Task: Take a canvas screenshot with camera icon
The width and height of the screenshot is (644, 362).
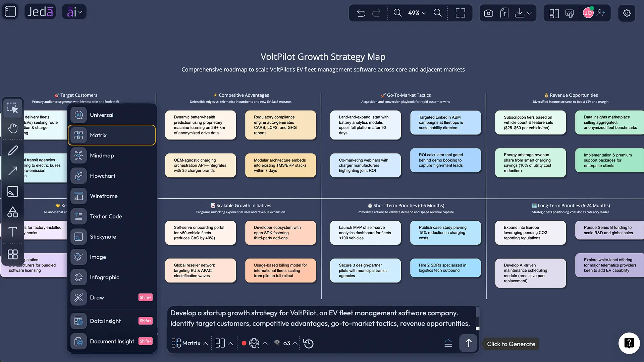Action: (488, 13)
